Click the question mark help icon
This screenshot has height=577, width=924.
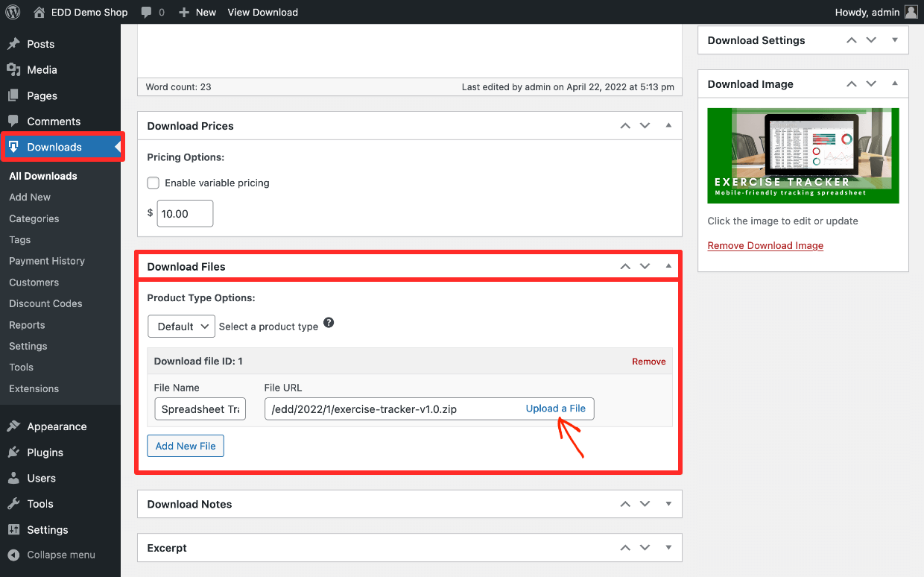tap(328, 322)
